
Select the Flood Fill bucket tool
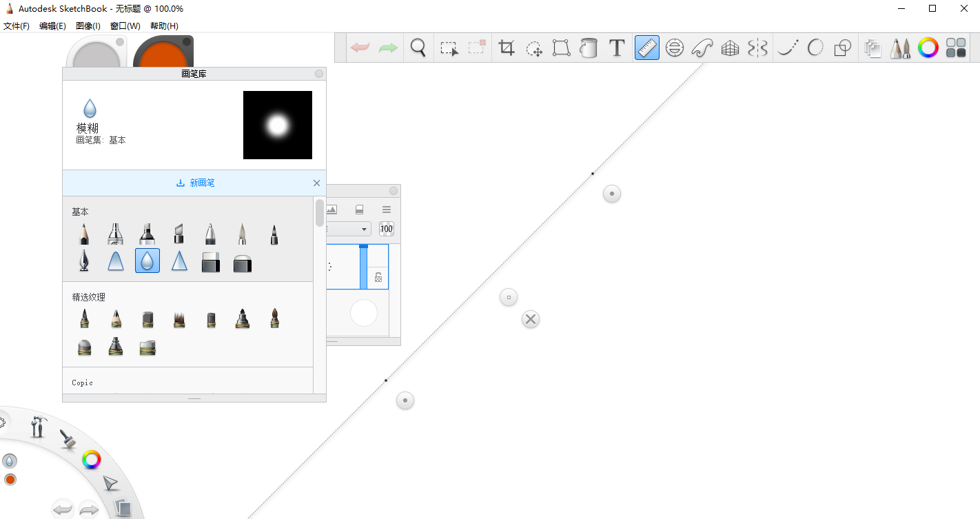point(589,48)
